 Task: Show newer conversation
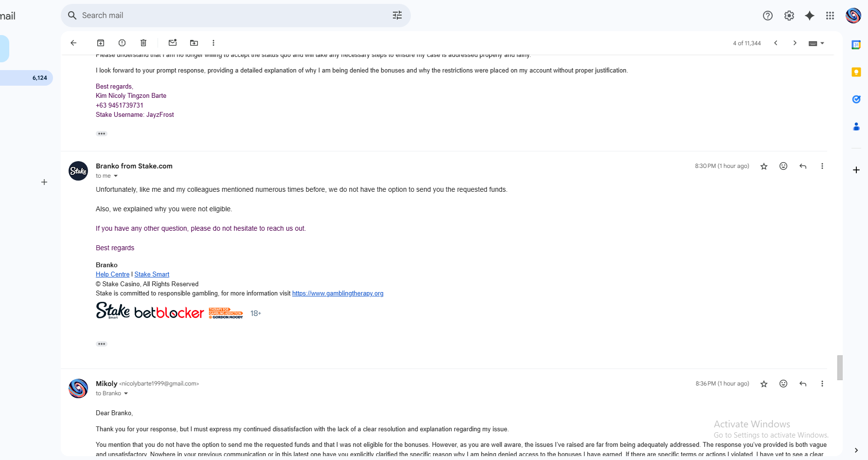(x=776, y=43)
